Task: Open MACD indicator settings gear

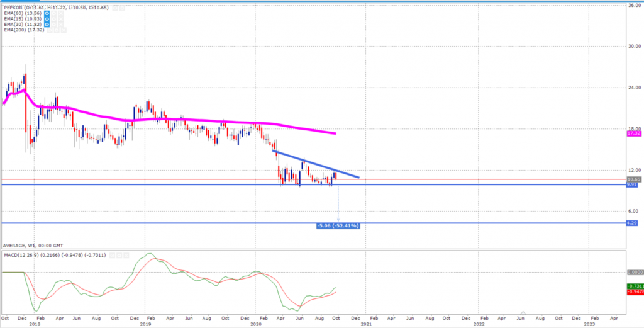Action: [x=119, y=255]
